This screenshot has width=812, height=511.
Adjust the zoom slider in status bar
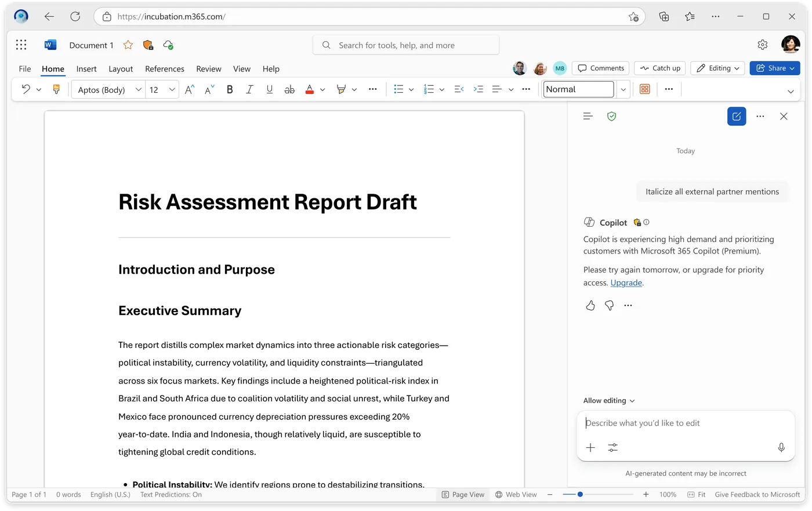(580, 495)
